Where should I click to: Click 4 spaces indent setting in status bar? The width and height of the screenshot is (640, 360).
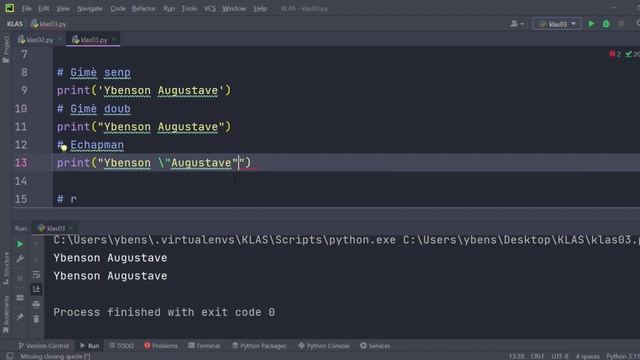[587, 356]
